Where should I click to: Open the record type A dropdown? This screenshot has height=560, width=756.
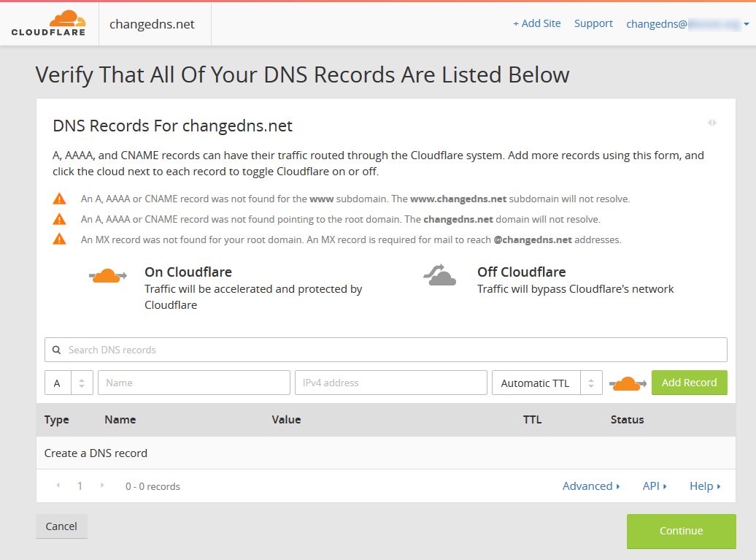pos(69,383)
